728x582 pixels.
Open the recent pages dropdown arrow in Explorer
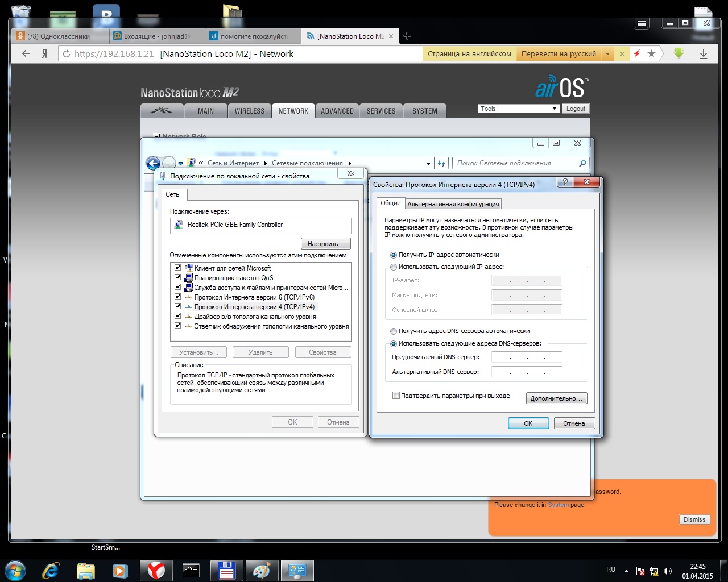coord(181,164)
